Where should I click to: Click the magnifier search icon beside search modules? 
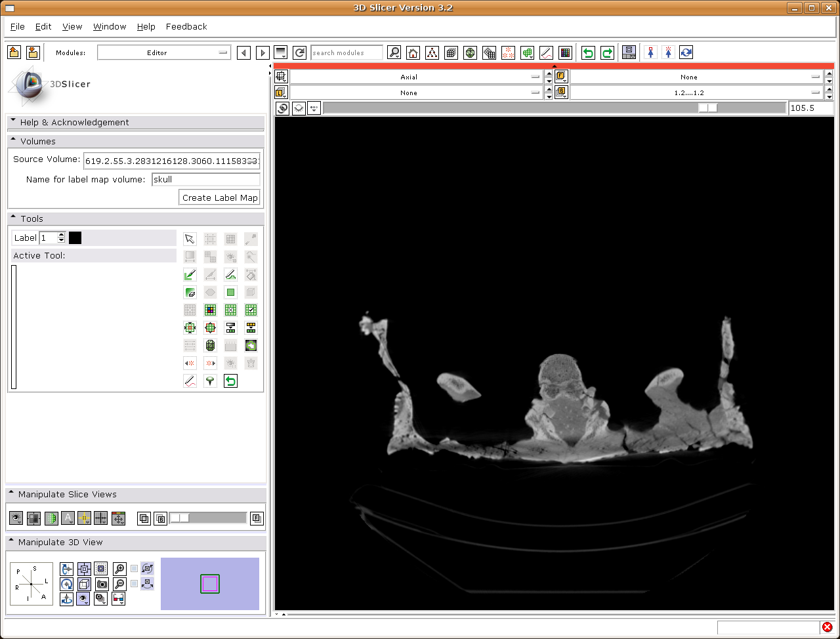[394, 52]
